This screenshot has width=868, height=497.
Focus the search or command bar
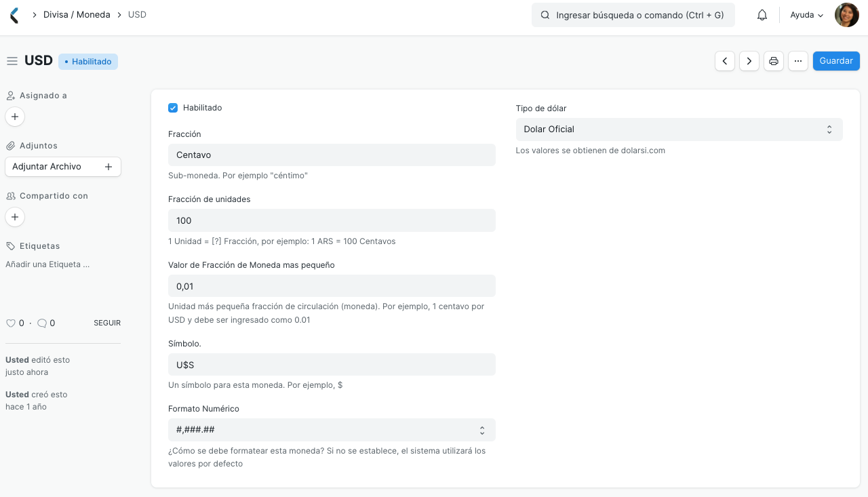tap(633, 15)
